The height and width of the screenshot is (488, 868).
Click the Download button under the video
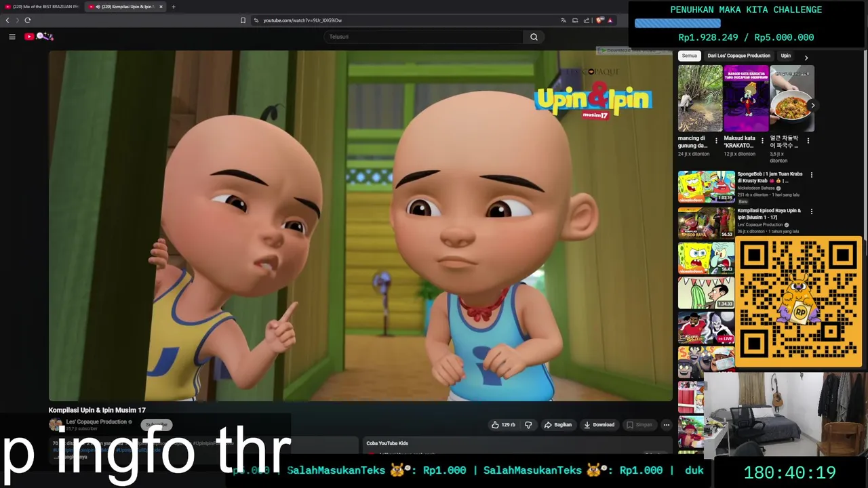coord(599,425)
